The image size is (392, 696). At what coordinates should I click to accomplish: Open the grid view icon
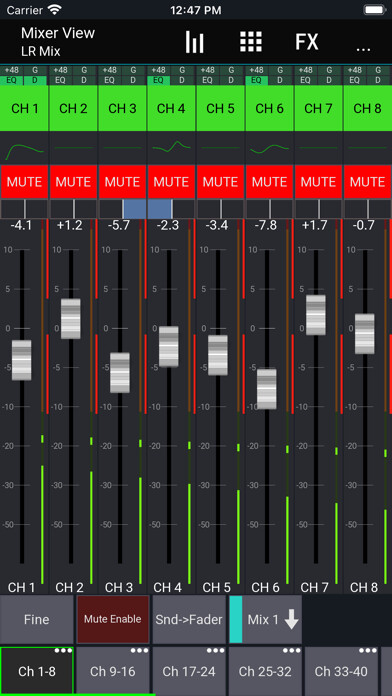pos(251,42)
